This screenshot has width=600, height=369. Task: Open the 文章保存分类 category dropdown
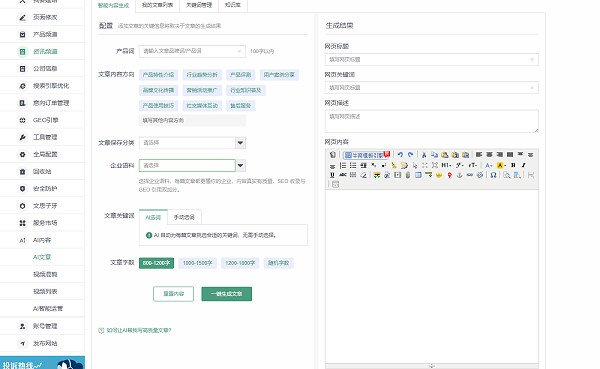[192, 143]
